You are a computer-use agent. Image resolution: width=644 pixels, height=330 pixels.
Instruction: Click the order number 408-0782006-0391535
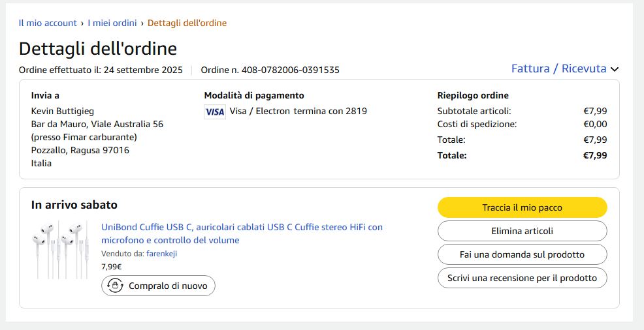(291, 70)
